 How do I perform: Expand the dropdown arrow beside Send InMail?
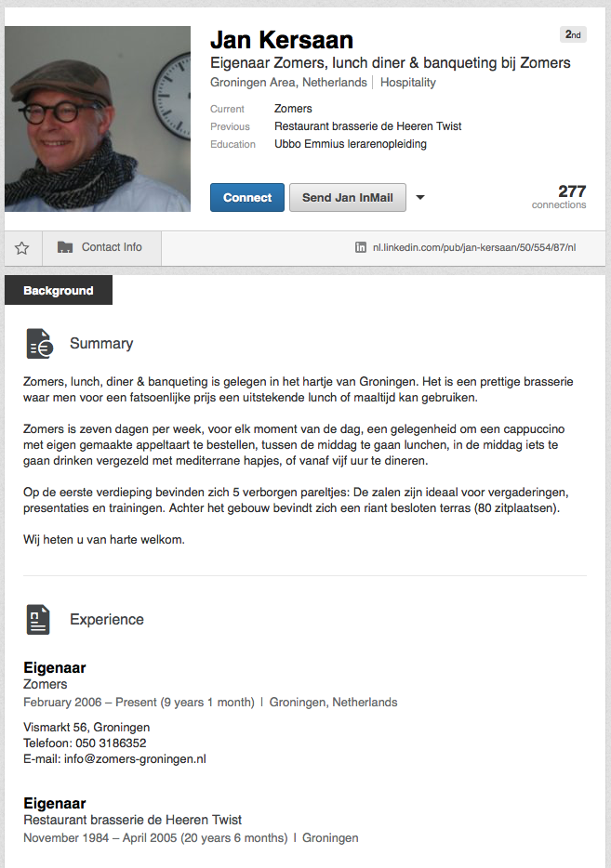419,197
